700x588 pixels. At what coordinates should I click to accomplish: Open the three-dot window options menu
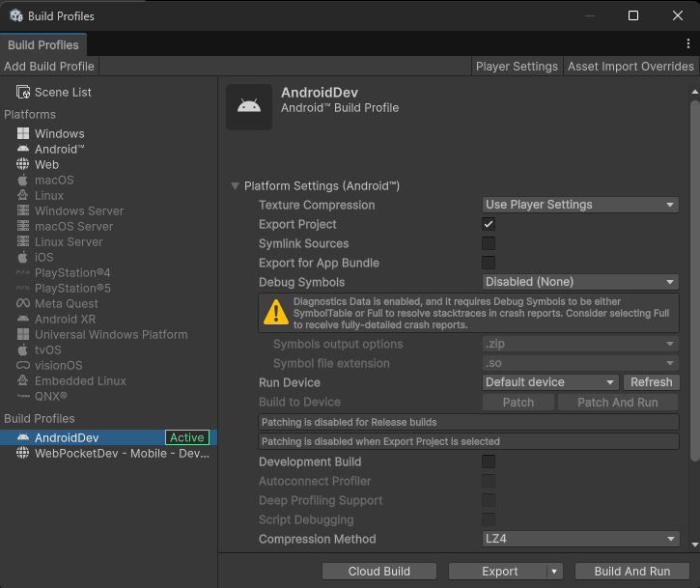tap(688, 43)
